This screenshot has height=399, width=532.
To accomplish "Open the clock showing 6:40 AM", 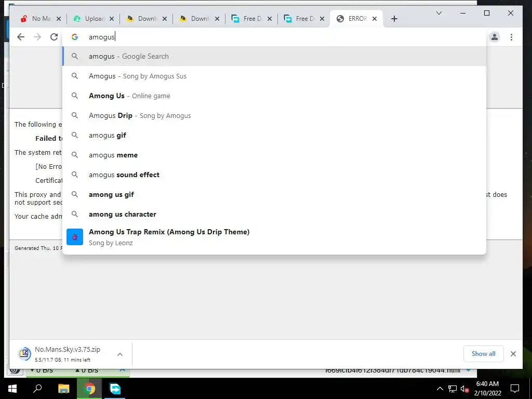I will 487,389.
